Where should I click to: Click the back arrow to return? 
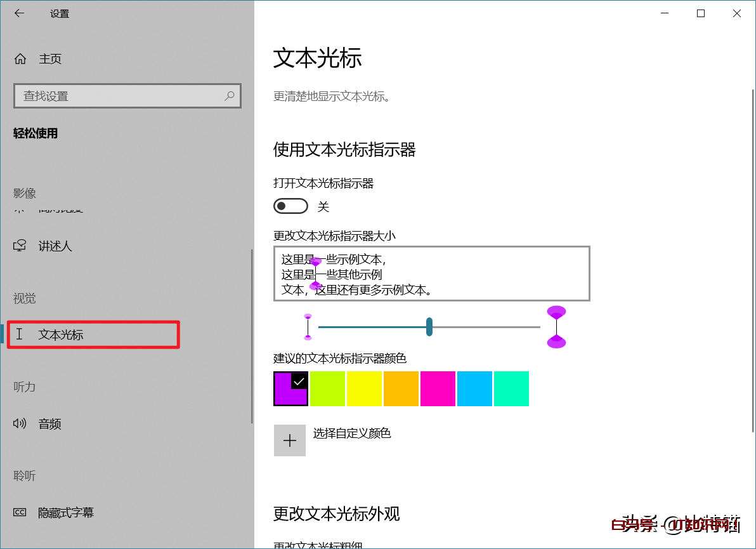19,13
